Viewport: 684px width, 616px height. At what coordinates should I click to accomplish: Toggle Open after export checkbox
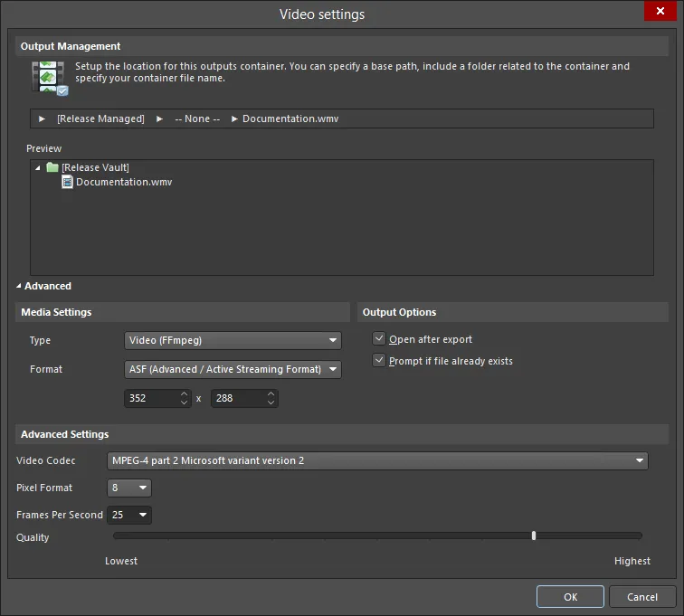pyautogui.click(x=379, y=339)
